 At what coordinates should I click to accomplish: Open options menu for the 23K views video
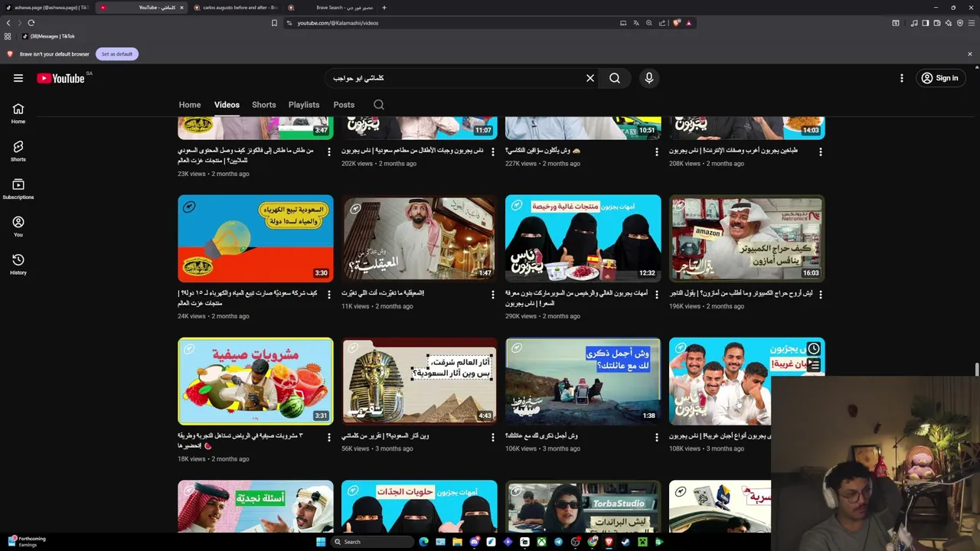pos(329,152)
